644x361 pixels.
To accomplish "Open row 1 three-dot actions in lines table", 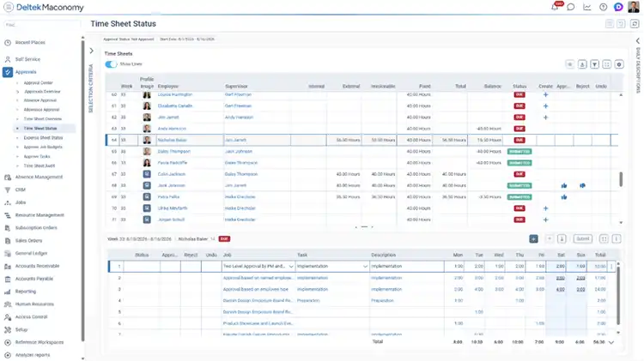I will tap(611, 266).
